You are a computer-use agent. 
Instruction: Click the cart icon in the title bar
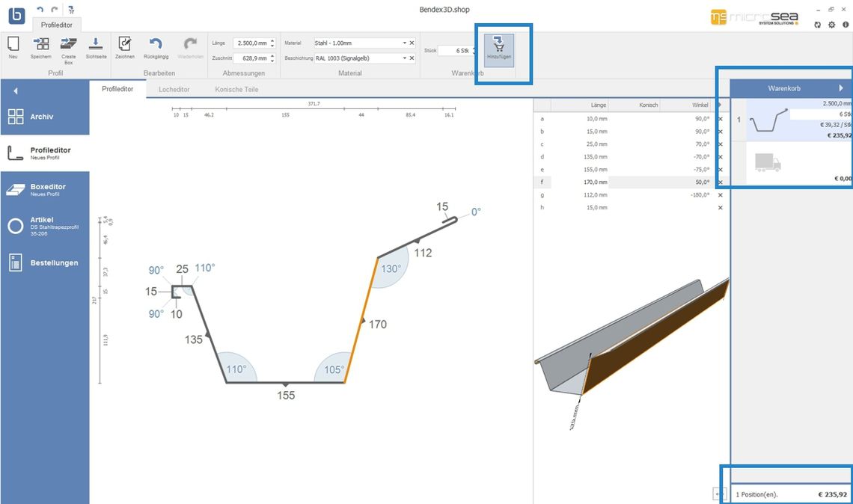[x=71, y=10]
